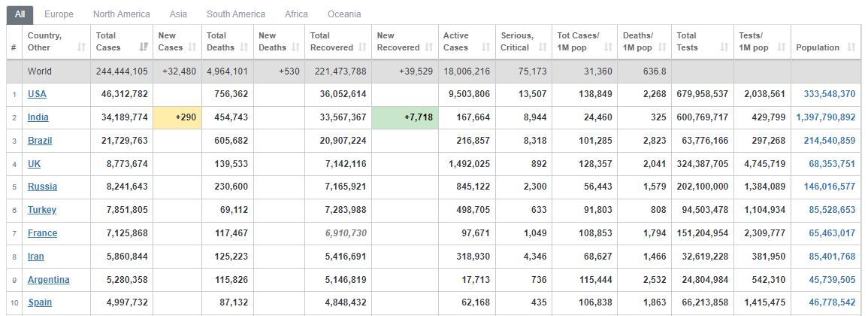This screenshot has width=868, height=316.
Task: Open the Spain country link
Action: tap(40, 303)
